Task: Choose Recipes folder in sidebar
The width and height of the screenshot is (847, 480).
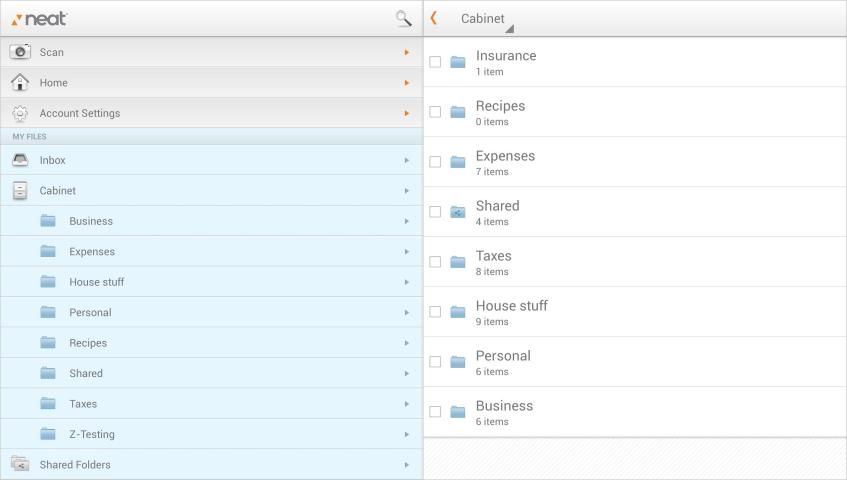Action: (x=88, y=343)
